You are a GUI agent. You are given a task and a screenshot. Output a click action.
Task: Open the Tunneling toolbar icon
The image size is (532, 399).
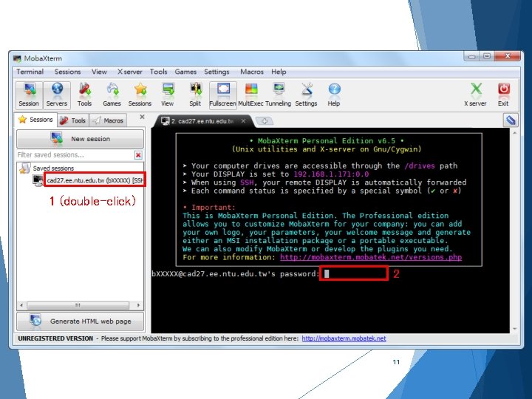[x=279, y=95]
